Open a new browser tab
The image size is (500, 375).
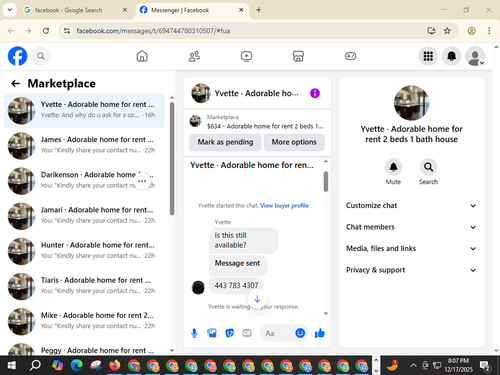click(x=258, y=10)
